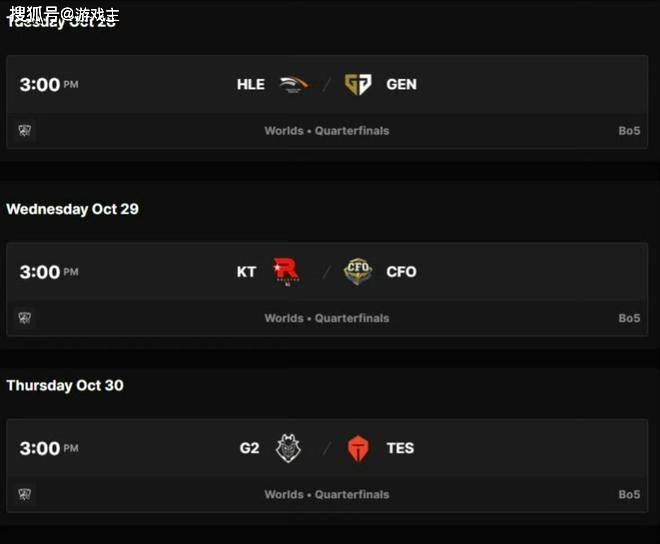This screenshot has width=660, height=544.
Task: Open the G2 team name
Action: tap(249, 448)
